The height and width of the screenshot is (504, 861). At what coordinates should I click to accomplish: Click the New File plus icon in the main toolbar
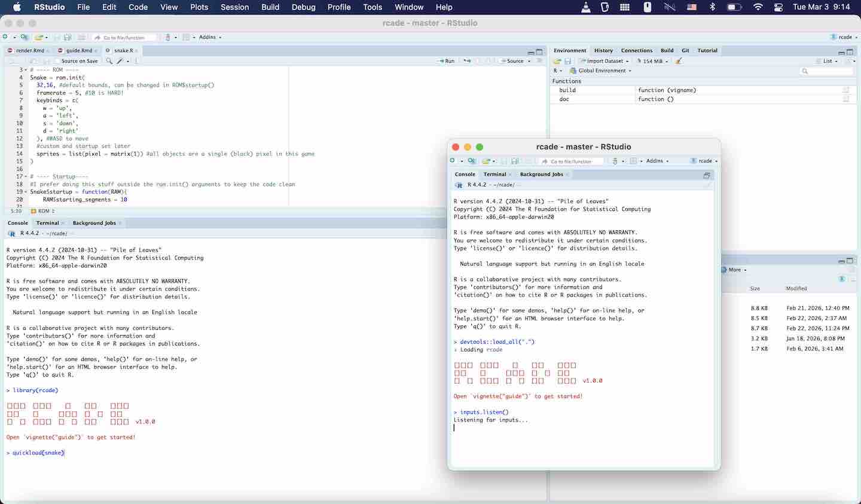6,37
